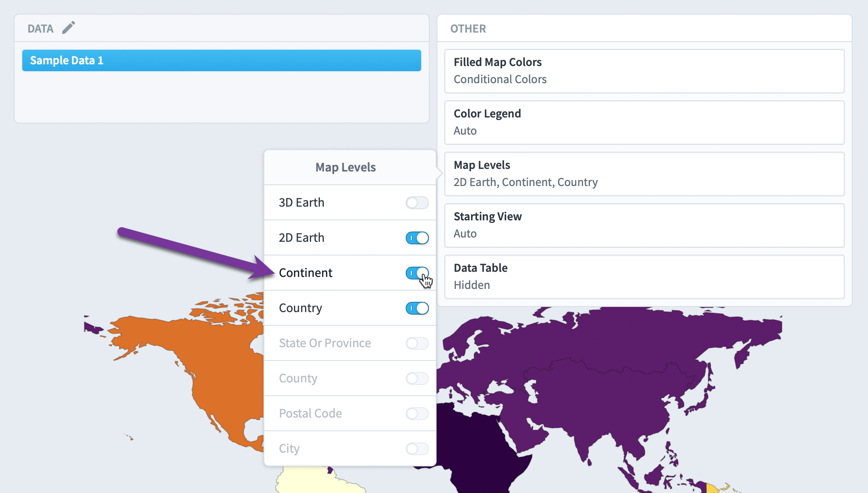
Task: Click the Country label in popup
Action: pos(300,308)
